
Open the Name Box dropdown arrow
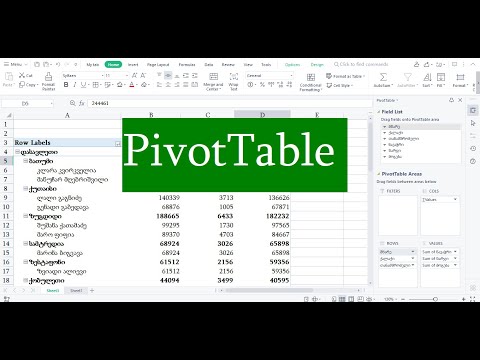point(51,104)
